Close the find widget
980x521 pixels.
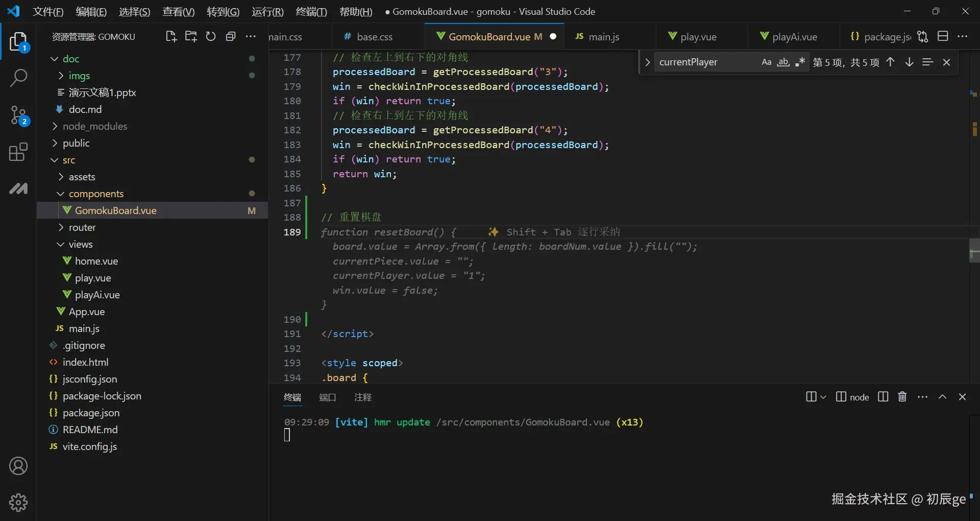pyautogui.click(x=947, y=62)
